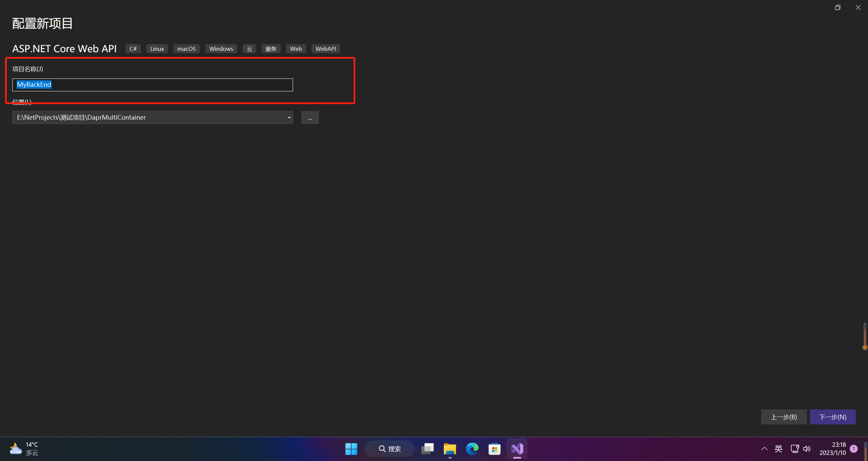Open Task View on the taskbar
This screenshot has height=461, width=868.
pyautogui.click(x=428, y=449)
